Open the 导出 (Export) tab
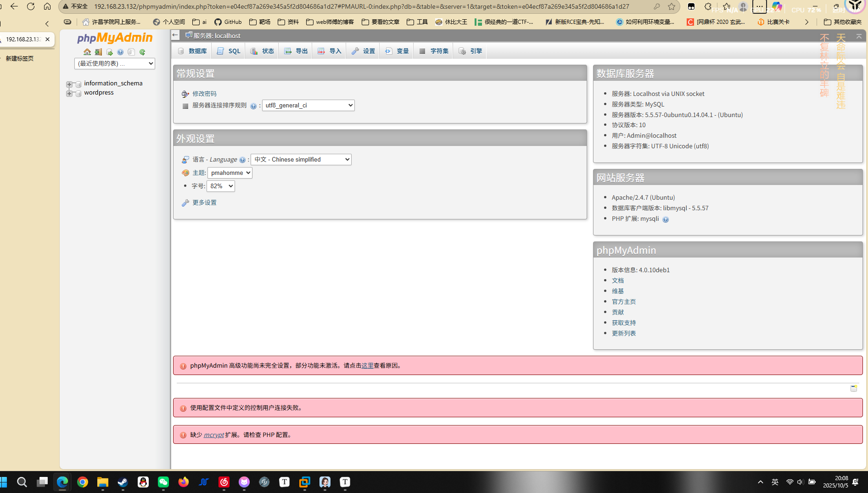 pos(296,51)
